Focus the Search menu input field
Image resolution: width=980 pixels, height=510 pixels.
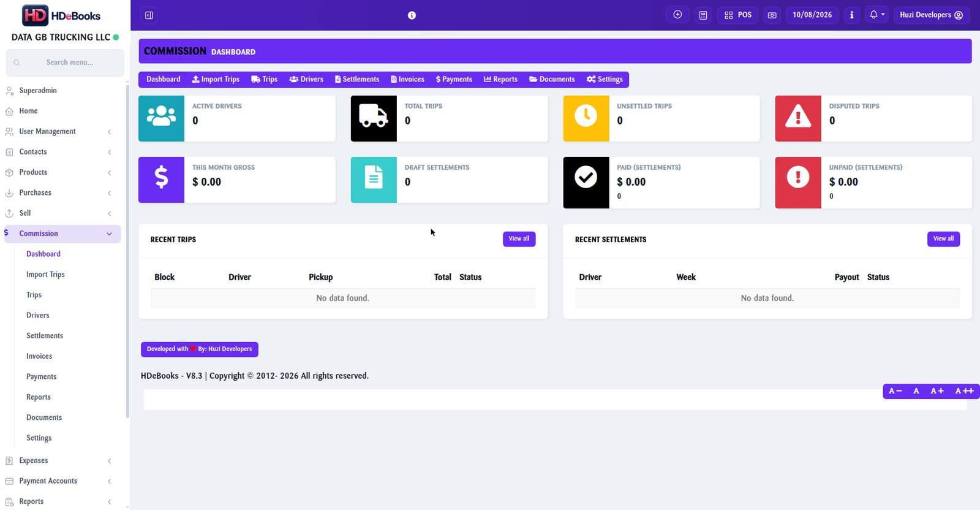[65, 63]
